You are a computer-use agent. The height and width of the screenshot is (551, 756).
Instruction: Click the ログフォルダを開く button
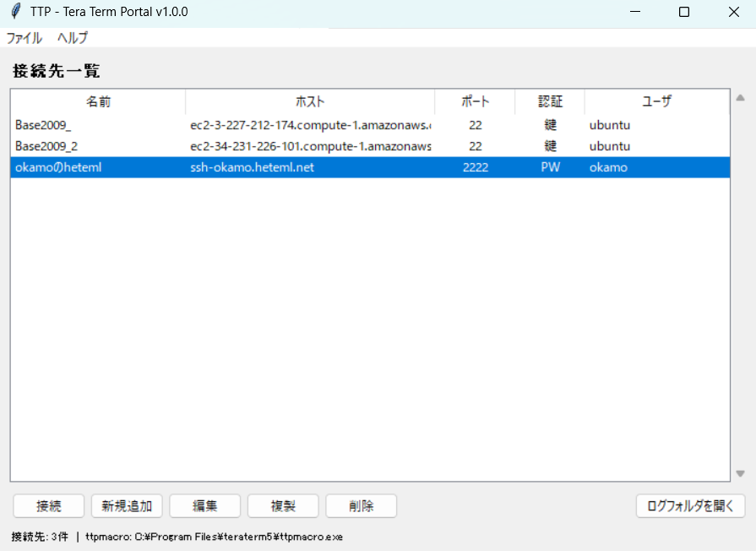(x=690, y=505)
